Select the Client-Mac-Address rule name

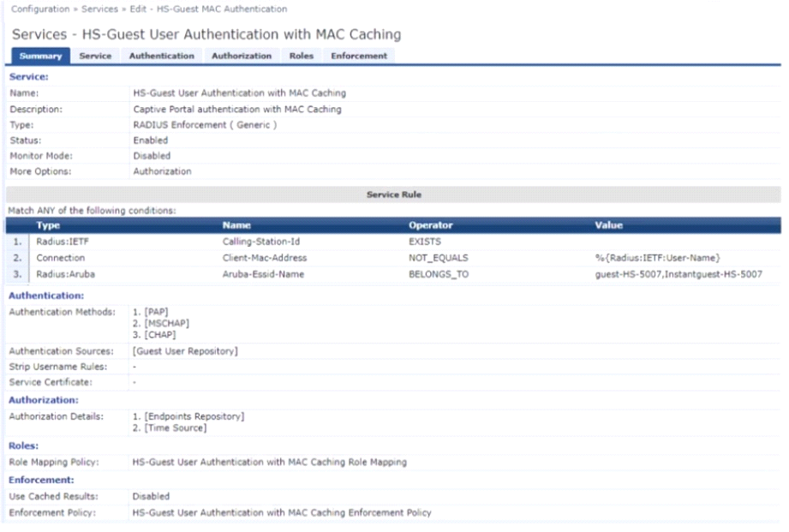coord(265,258)
